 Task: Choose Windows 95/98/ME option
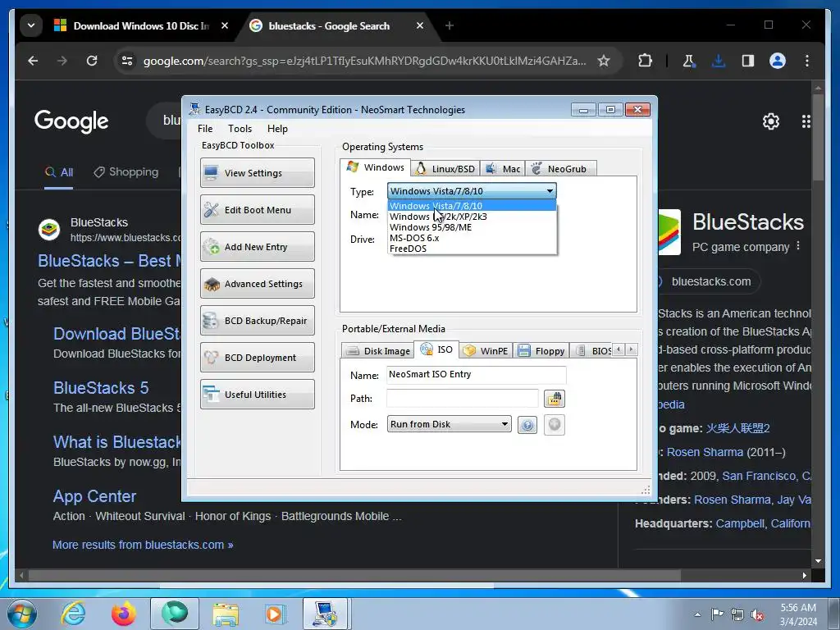click(472, 227)
